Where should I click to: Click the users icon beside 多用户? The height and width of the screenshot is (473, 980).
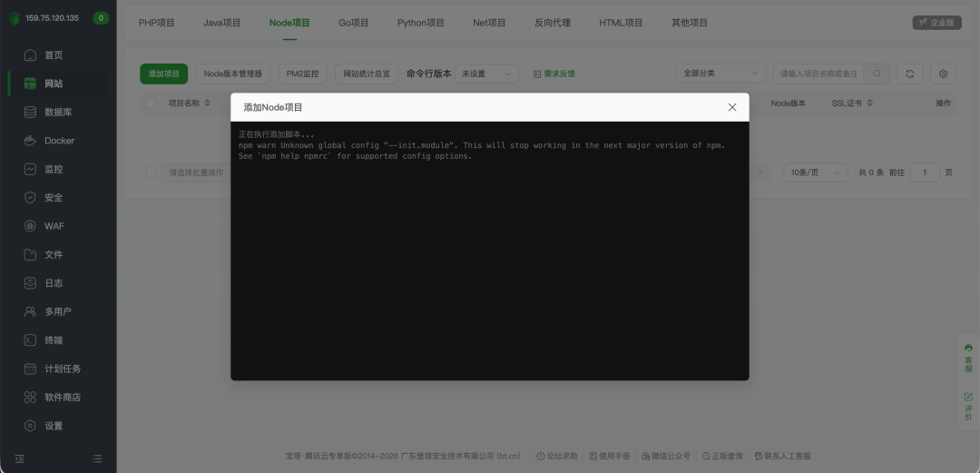[30, 311]
